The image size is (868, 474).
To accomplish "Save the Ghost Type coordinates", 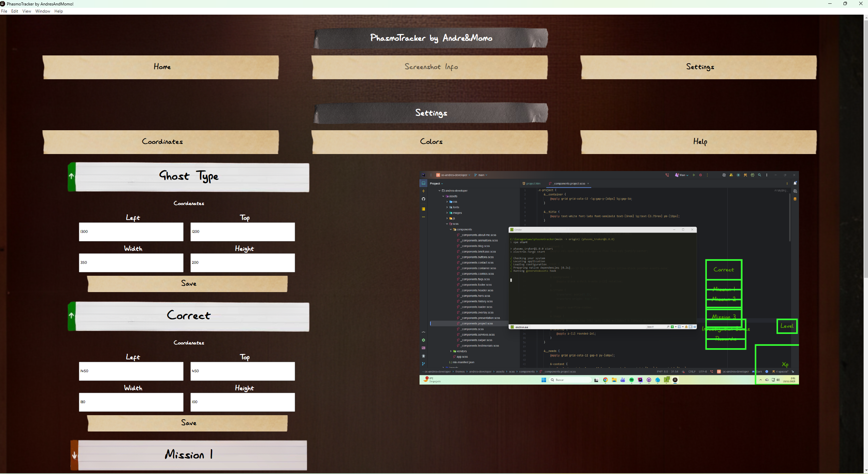I will (x=188, y=284).
